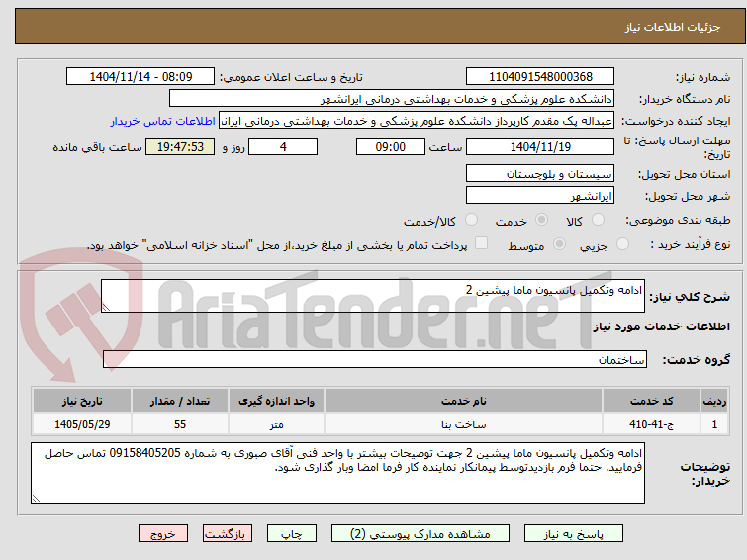Click the ردیف column header
This screenshot has width=747, height=560.
pyautogui.click(x=714, y=401)
